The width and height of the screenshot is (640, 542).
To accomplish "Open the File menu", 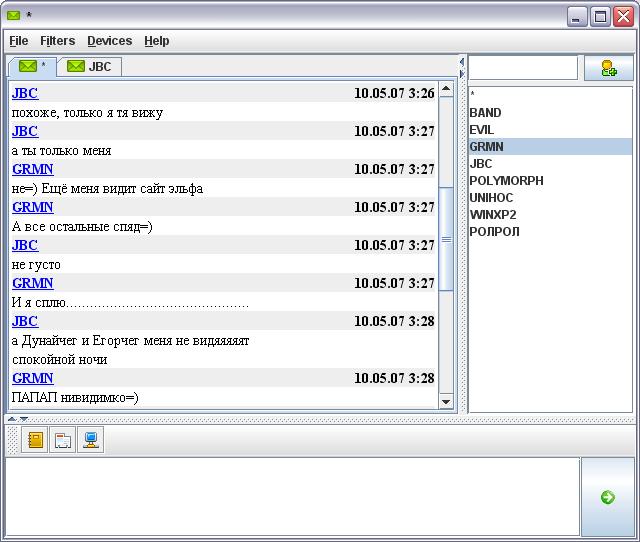I will pos(19,41).
